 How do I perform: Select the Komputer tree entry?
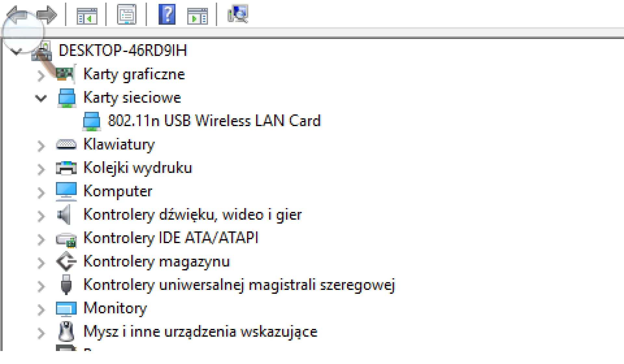pos(118,191)
